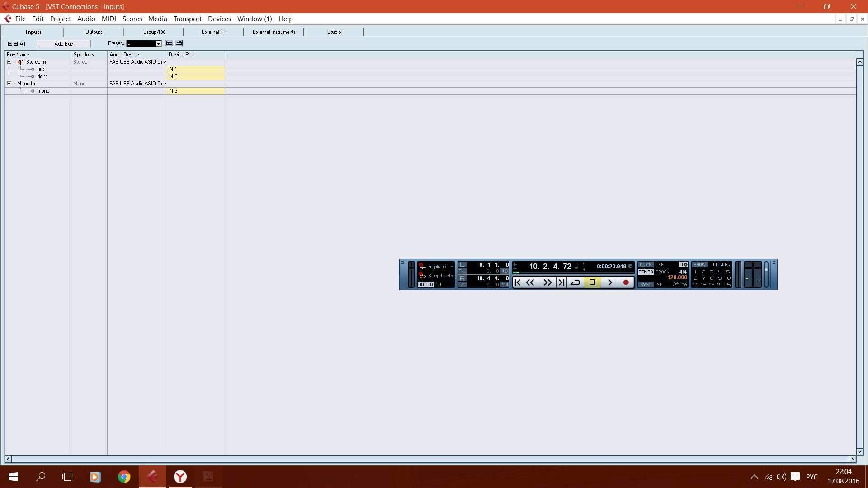Viewport: 868px width, 488px height.
Task: Click the store preset icon next to Presets
Action: [169, 43]
